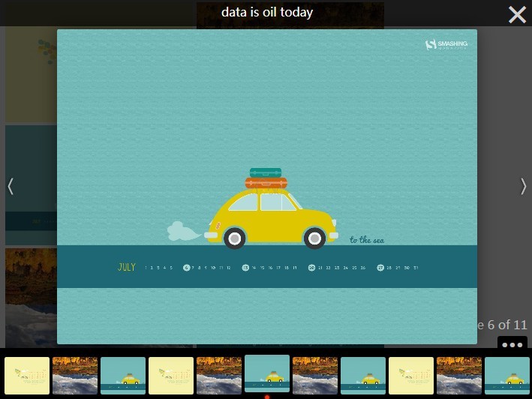Show the fifth thumbnail, autumn landscape

[x=219, y=376]
